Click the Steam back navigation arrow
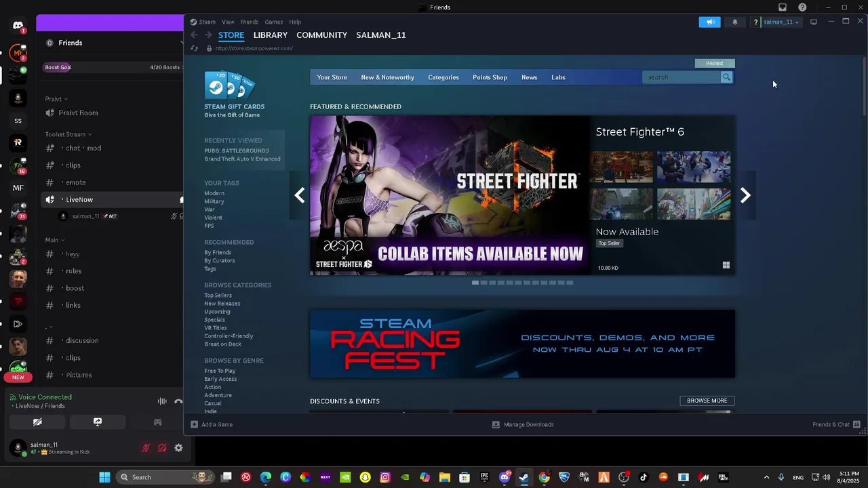 point(194,35)
